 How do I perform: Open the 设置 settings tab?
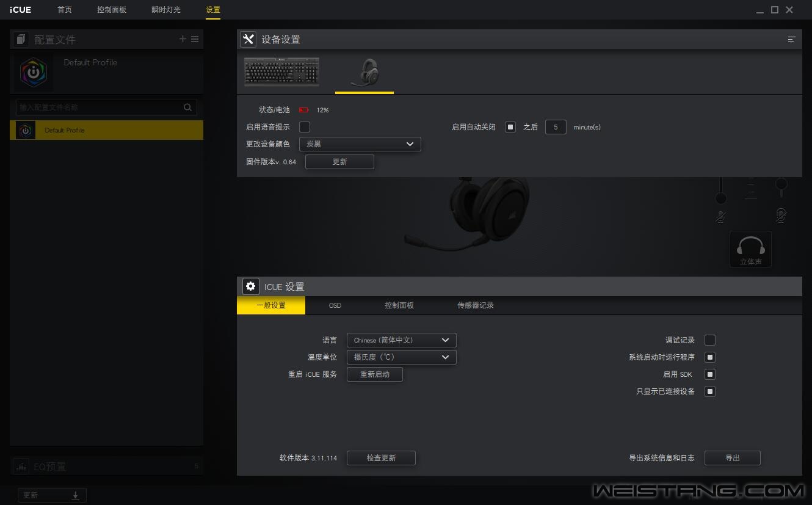[213, 10]
